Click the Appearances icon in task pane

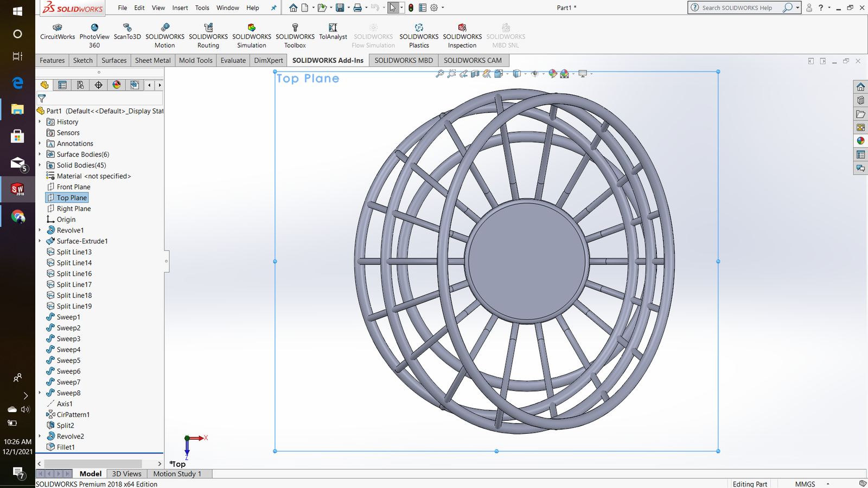pyautogui.click(x=860, y=141)
